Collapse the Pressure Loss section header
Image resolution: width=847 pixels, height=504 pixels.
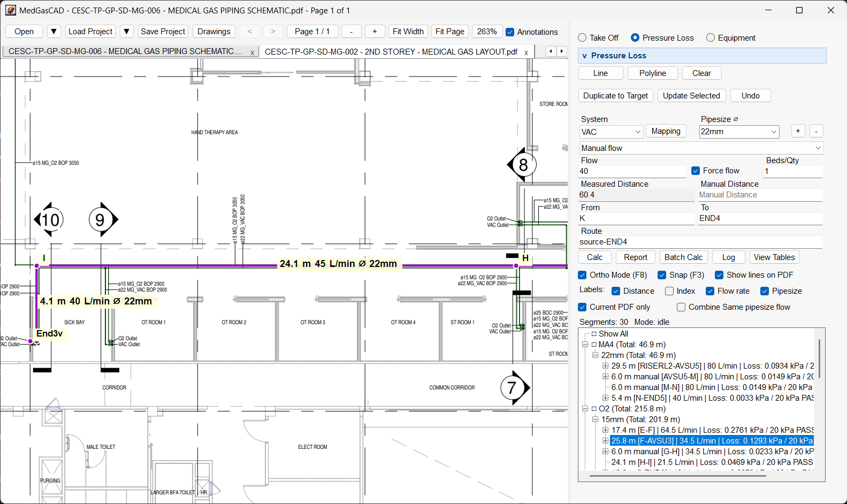[702, 56]
